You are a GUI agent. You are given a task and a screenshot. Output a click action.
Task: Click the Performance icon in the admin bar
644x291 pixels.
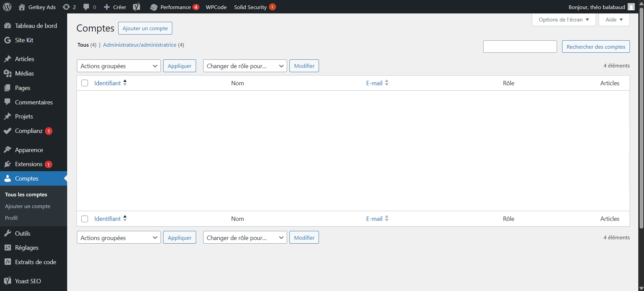point(154,7)
